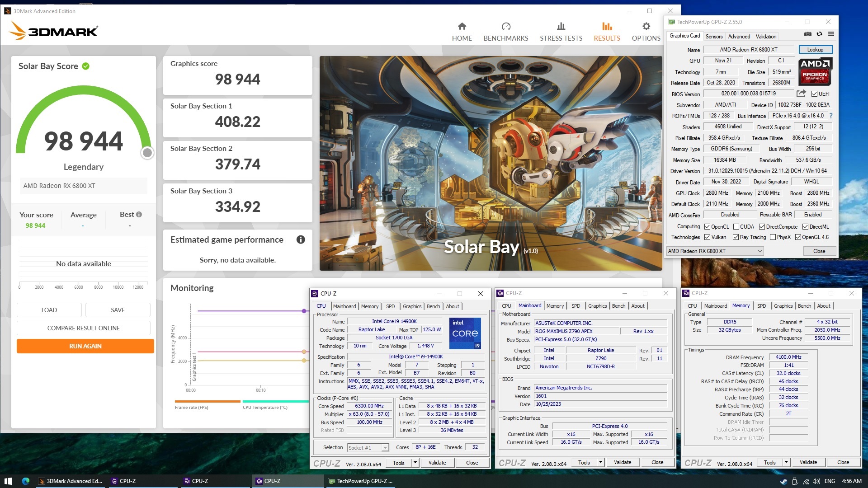The image size is (868, 488).
Task: Click the volume speaker tray icon
Action: tap(816, 481)
